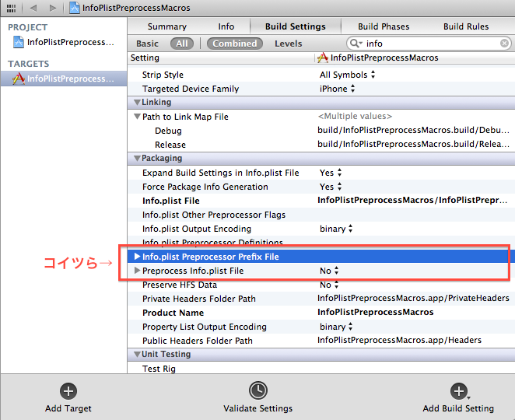Change Preprocess Info.plist File popup

[x=329, y=271]
